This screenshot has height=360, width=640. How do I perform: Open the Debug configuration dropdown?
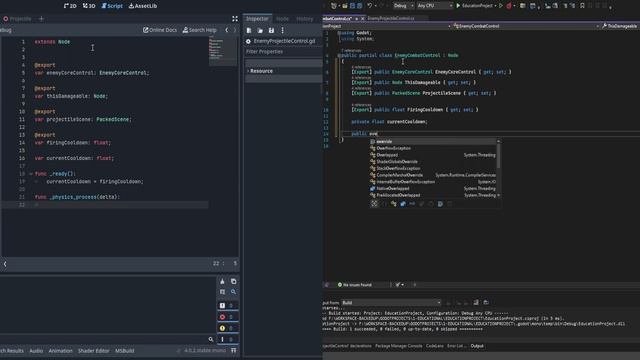tap(403, 6)
